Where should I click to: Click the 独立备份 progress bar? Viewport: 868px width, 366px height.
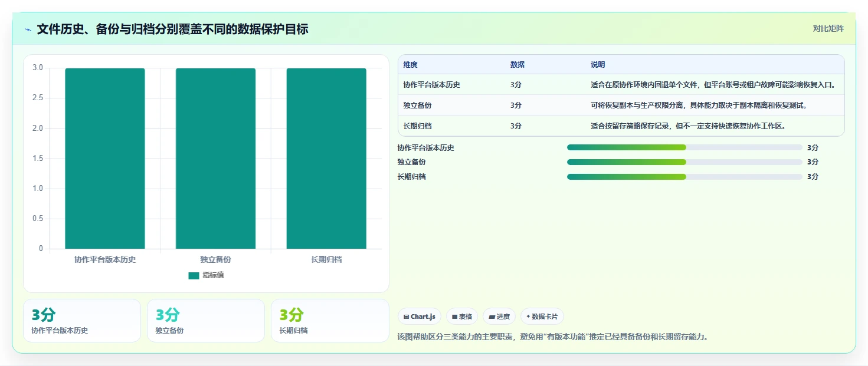pos(684,162)
